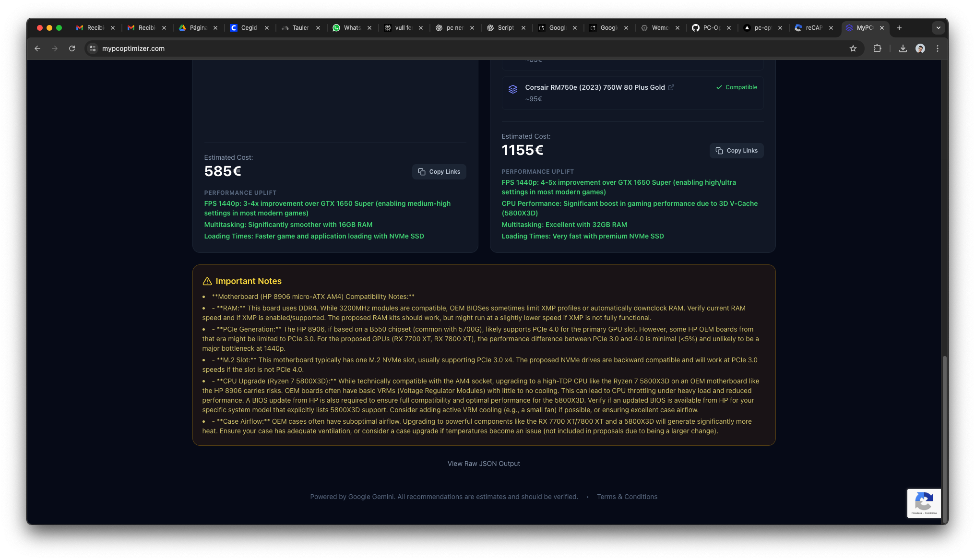Viewport: 975px width, 560px height.
Task: Open the browser extensions puzzle icon
Action: (x=877, y=48)
